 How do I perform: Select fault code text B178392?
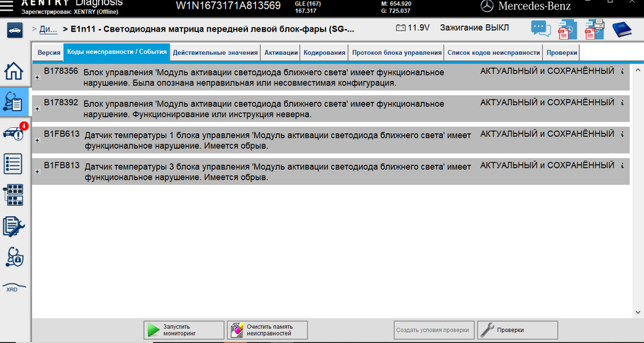(x=61, y=102)
